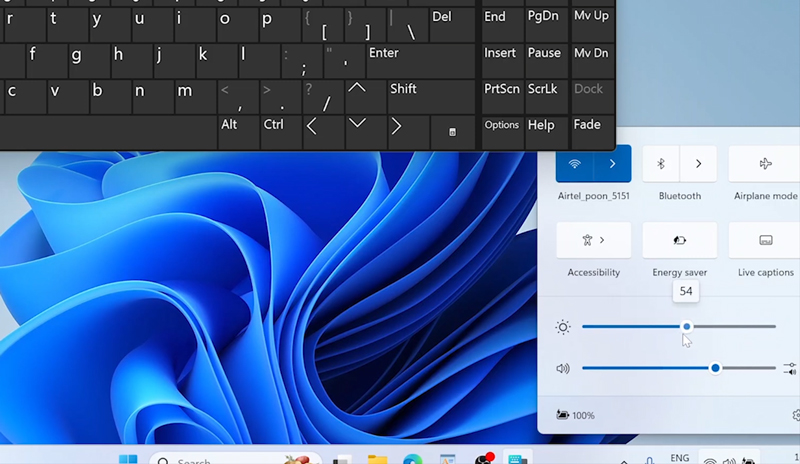Viewport: 800px width, 464px height.
Task: Tap the Del key on on-screen keyboard
Action: (453, 25)
